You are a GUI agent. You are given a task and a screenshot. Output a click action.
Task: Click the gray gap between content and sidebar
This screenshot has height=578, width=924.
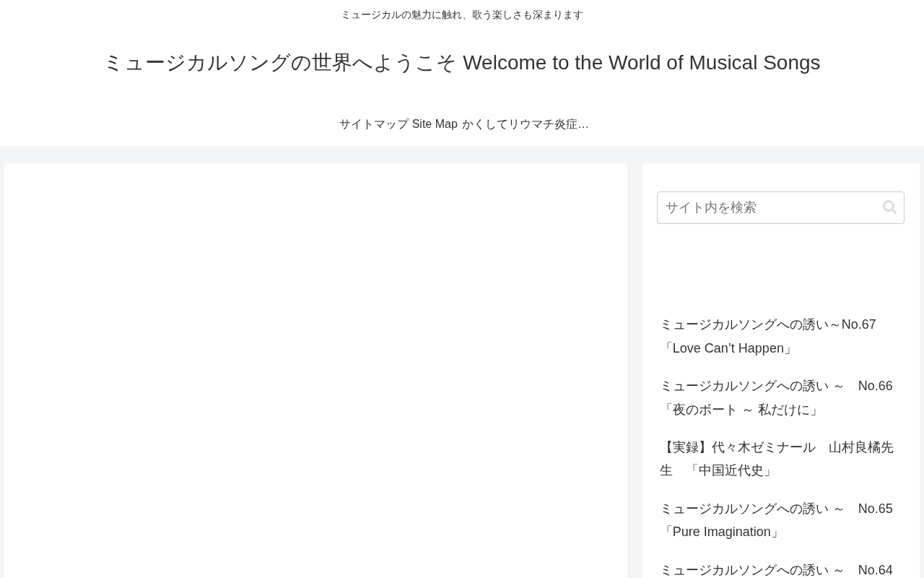click(635, 371)
